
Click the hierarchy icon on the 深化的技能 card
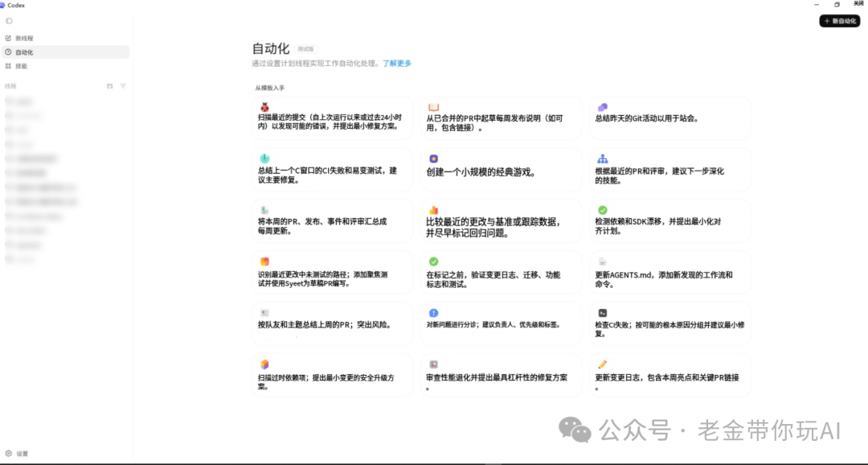602,159
